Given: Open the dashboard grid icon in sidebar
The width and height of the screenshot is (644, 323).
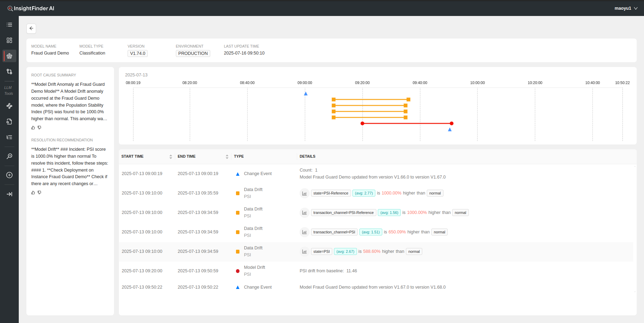Looking at the screenshot, I should [9, 40].
